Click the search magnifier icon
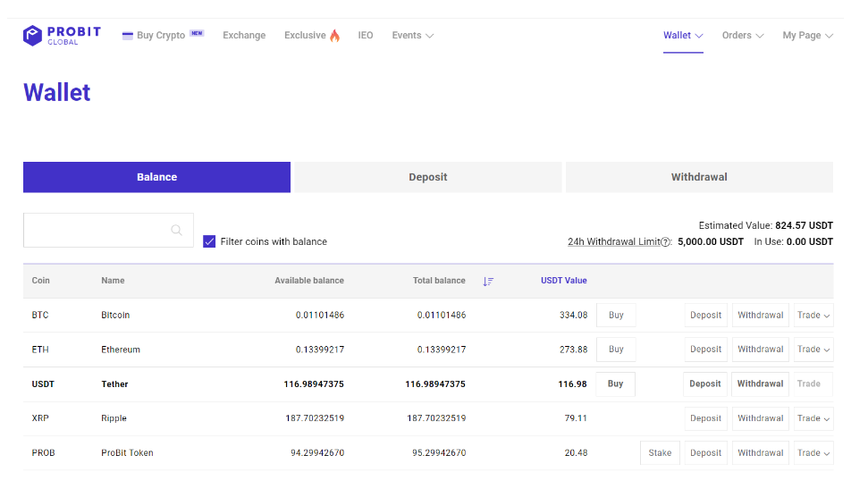The width and height of the screenshot is (868, 489). 177,230
